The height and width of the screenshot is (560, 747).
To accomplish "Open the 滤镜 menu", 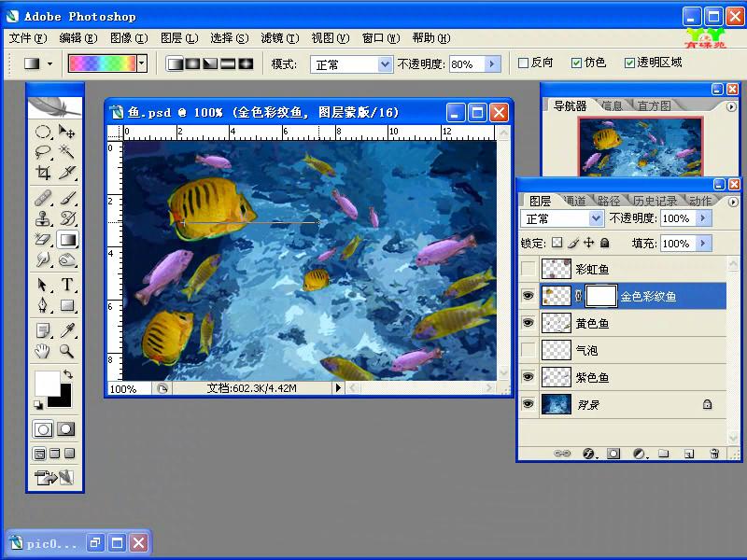I will [x=280, y=38].
